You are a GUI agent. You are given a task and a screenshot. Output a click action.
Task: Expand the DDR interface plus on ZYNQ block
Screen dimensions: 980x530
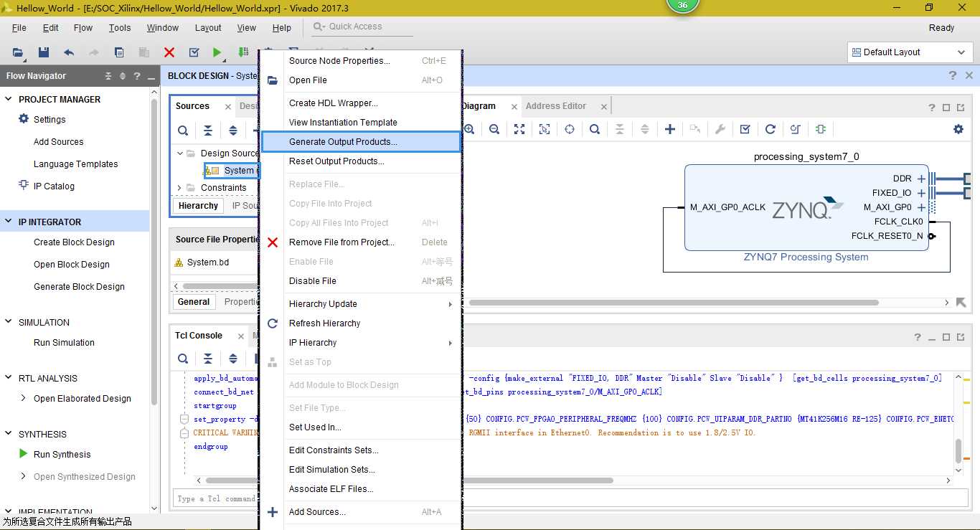[x=922, y=179]
